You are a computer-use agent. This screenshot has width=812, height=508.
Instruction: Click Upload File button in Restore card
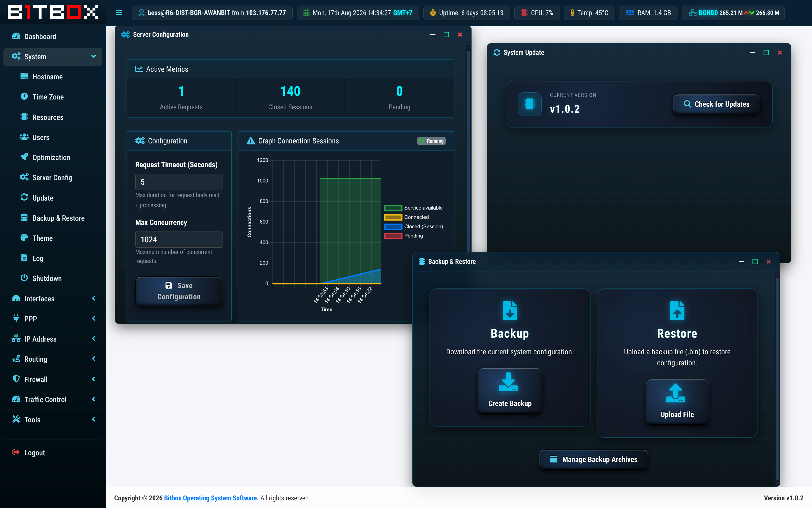[x=677, y=401]
